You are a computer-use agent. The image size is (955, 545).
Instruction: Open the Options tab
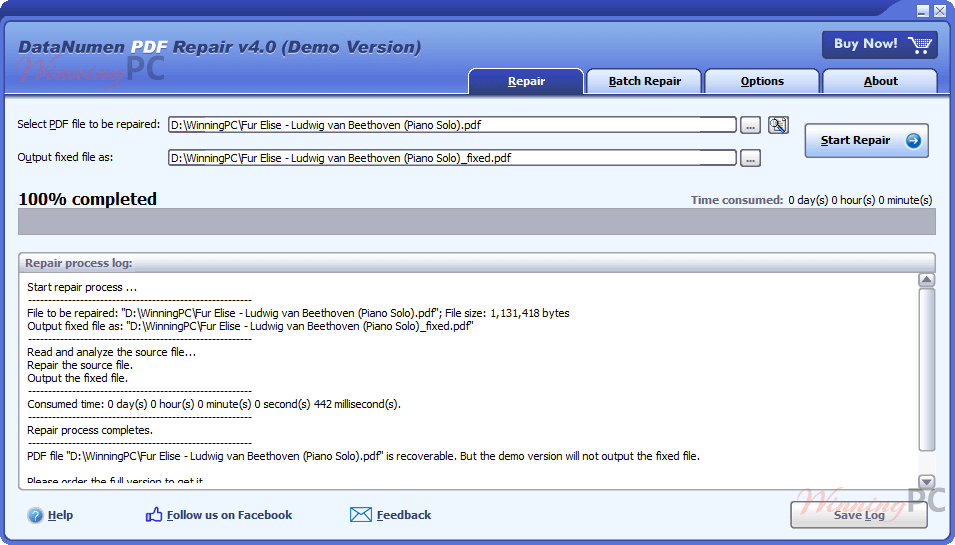[762, 81]
